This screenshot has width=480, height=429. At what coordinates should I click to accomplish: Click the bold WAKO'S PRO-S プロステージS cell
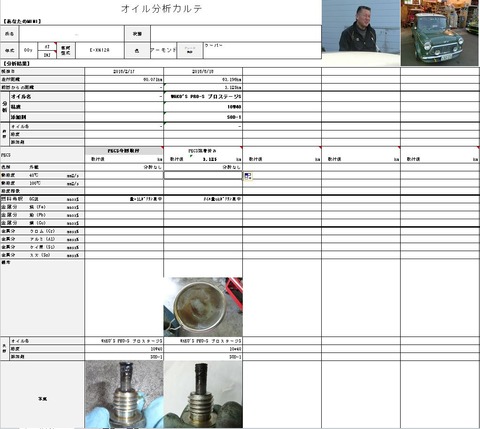(x=203, y=97)
